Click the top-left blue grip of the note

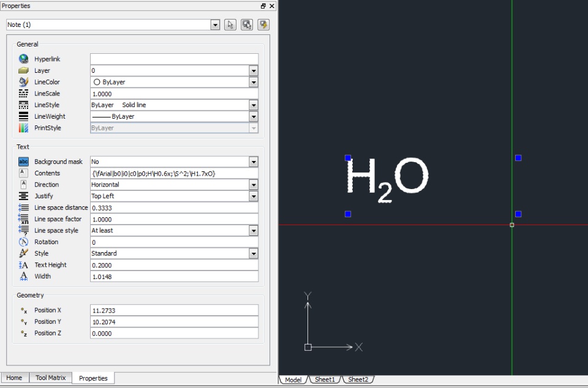(x=348, y=158)
